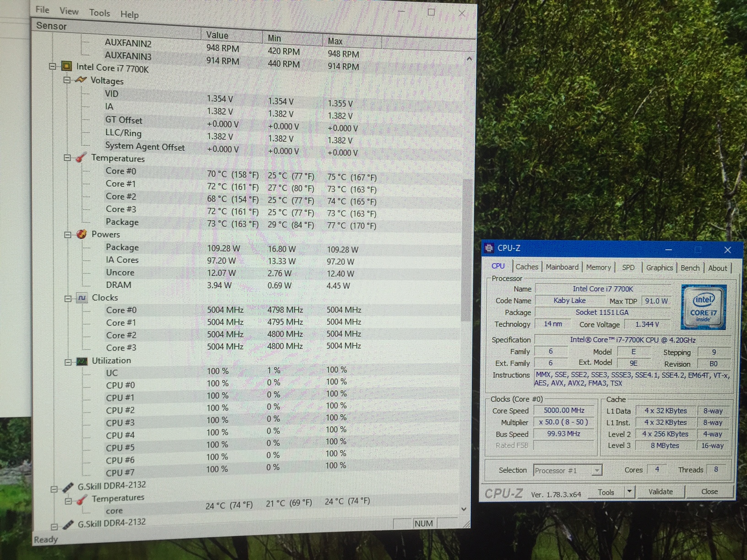Switch to the Bench tab in CPU-Z
This screenshot has height=560, width=747.
point(690,268)
